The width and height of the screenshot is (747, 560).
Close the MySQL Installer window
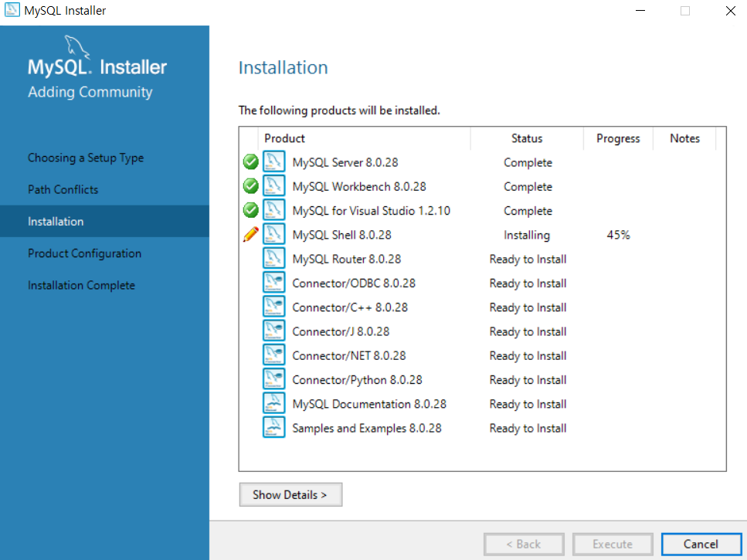(x=730, y=11)
